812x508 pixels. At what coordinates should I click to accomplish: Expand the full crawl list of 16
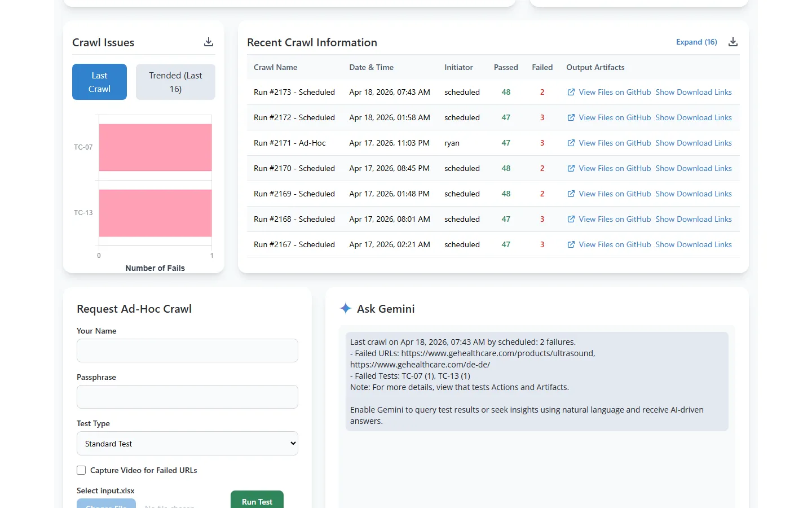pos(696,42)
